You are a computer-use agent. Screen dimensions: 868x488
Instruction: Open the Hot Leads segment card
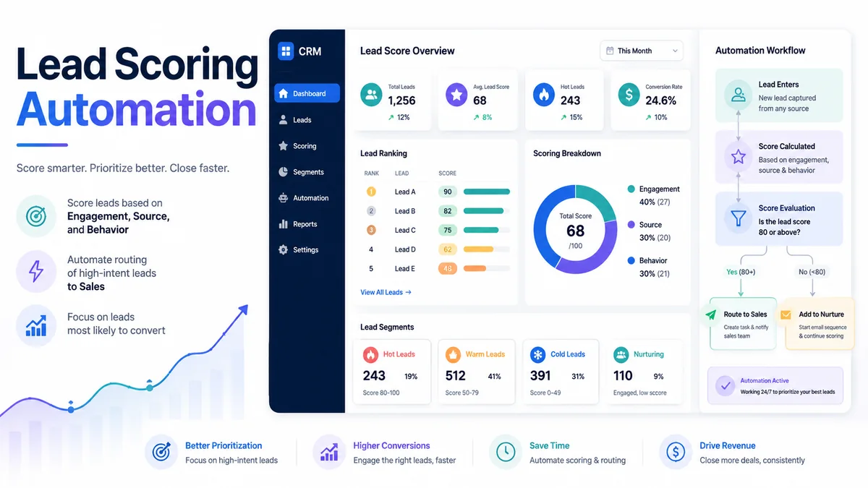[x=393, y=372]
